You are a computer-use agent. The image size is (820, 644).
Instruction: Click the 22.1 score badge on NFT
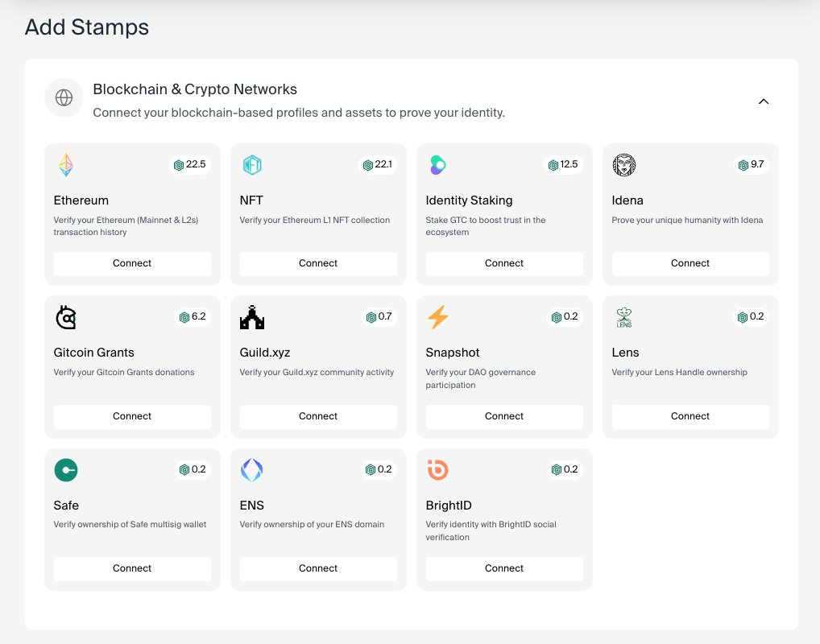(378, 165)
